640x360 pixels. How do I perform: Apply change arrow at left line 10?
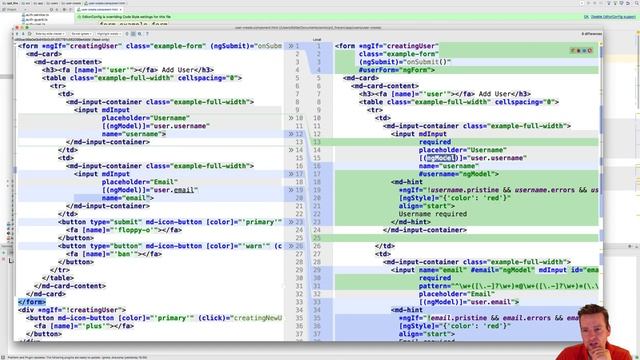click(291, 118)
